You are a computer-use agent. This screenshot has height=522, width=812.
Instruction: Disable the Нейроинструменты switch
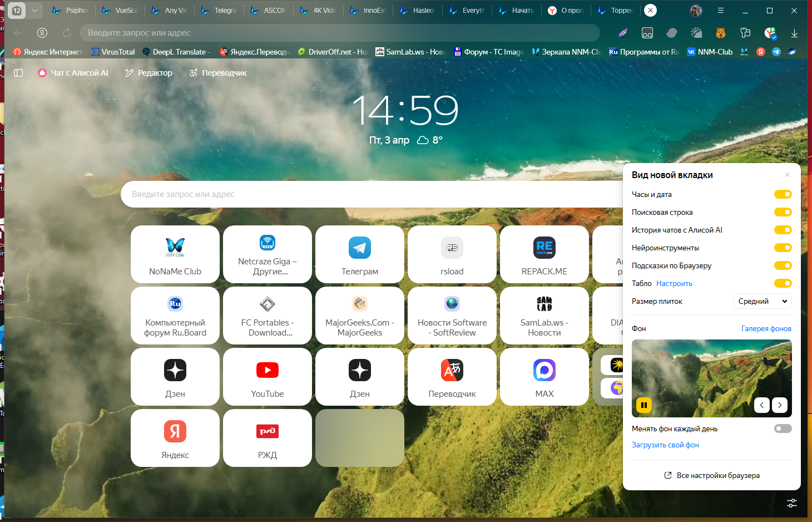coord(783,248)
